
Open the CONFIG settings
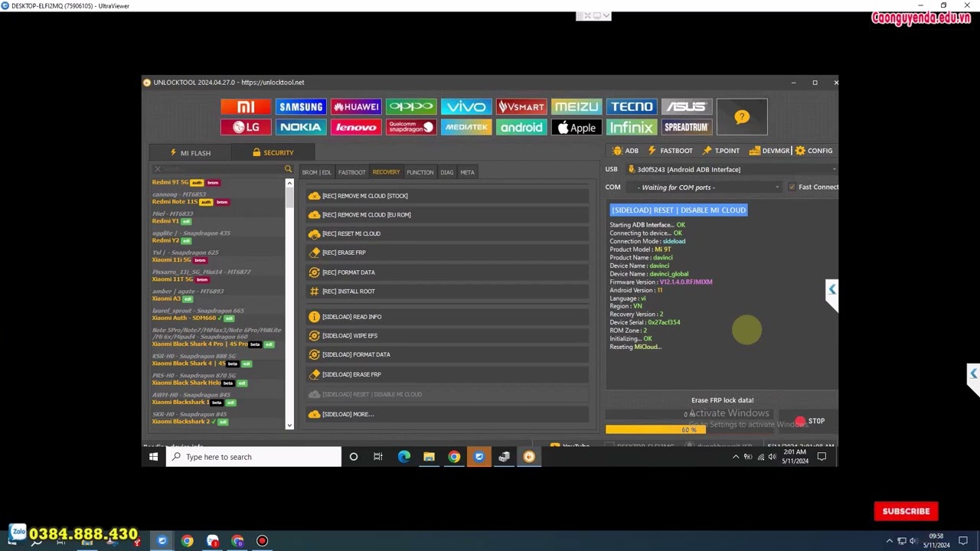pos(813,151)
